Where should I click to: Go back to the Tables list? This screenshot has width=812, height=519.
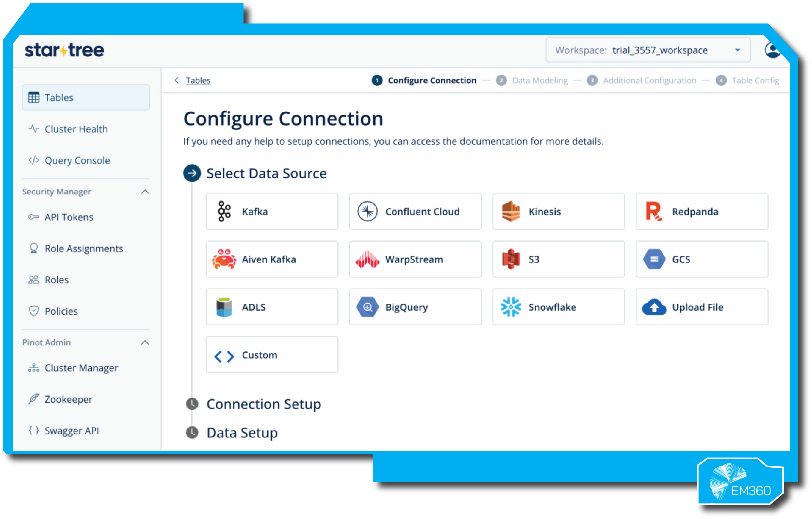(x=198, y=80)
